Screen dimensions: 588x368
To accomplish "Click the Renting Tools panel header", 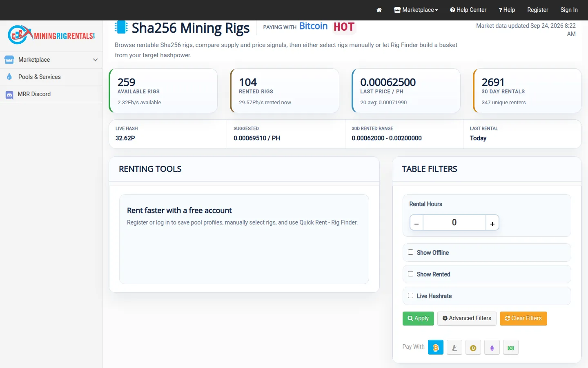I will point(244,169).
